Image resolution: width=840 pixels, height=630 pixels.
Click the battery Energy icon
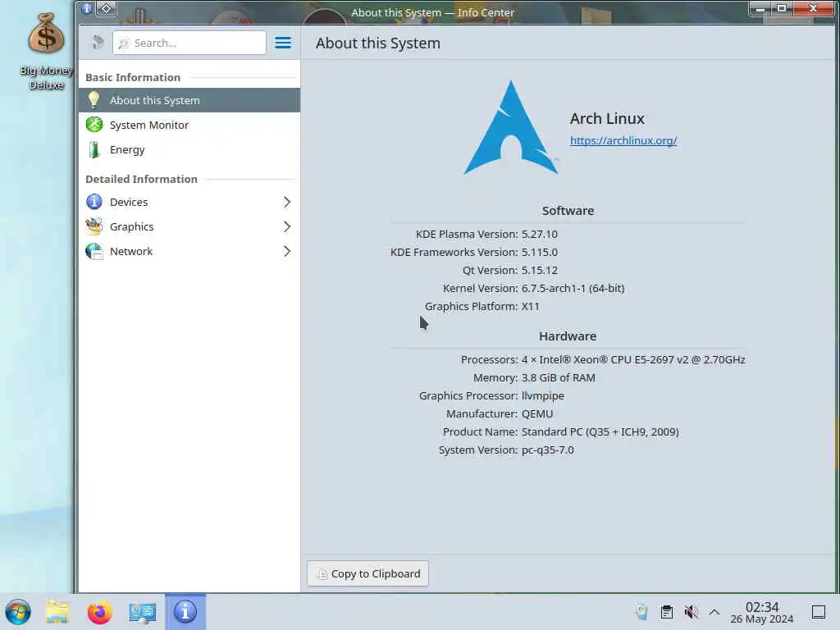click(x=94, y=149)
